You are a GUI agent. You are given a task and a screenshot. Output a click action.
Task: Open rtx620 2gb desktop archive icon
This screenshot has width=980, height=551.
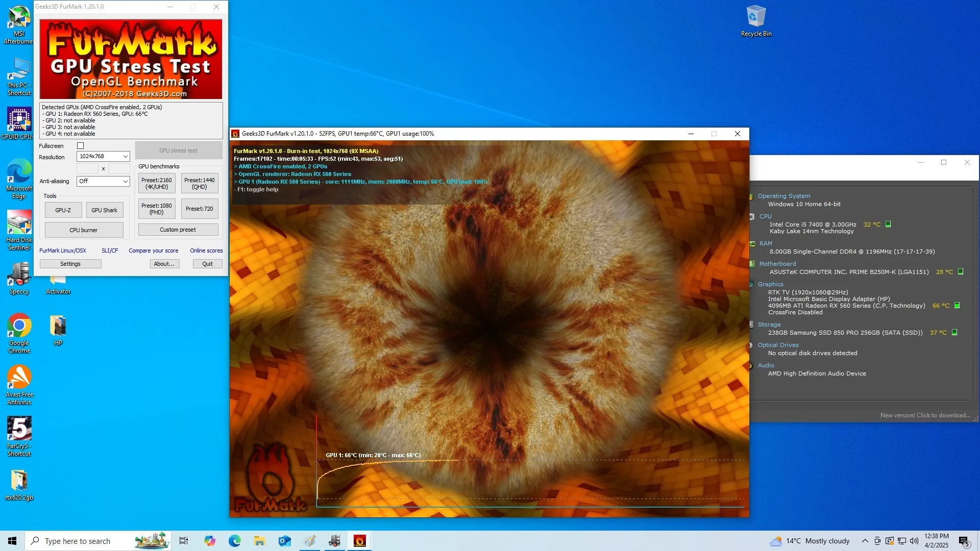[19, 485]
